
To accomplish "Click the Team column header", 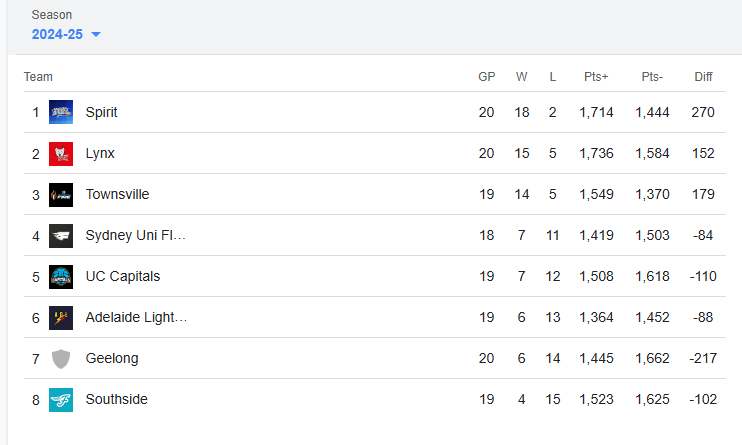I will pos(38,77).
